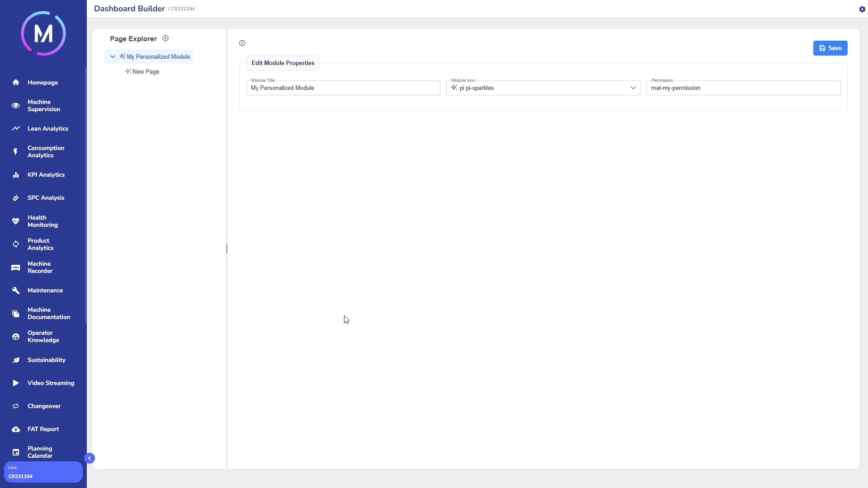Collapse My Personalized Module tree chevron

pos(113,57)
